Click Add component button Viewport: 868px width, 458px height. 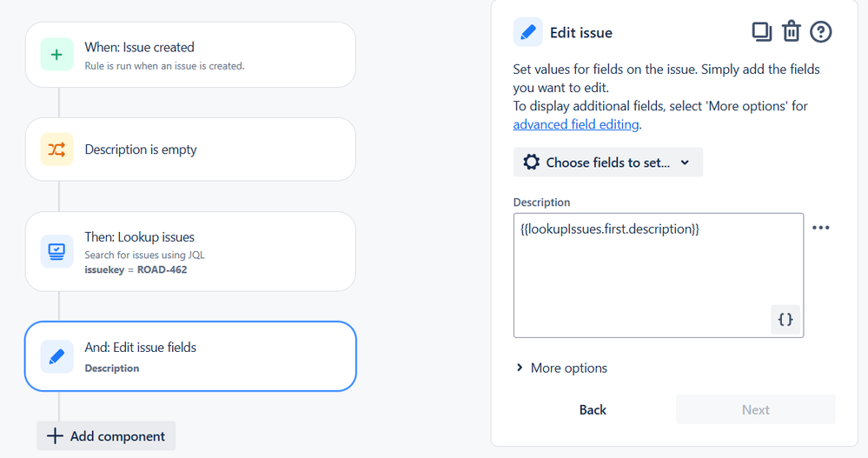point(106,436)
